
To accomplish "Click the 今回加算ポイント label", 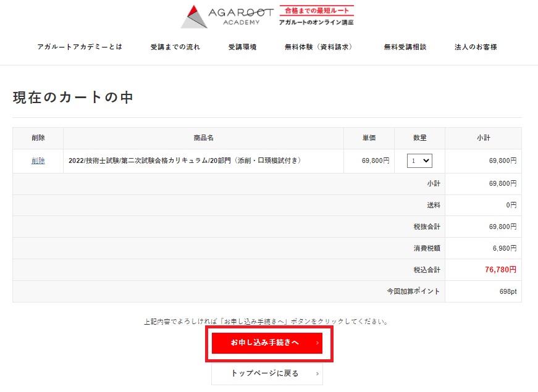I will (413, 291).
